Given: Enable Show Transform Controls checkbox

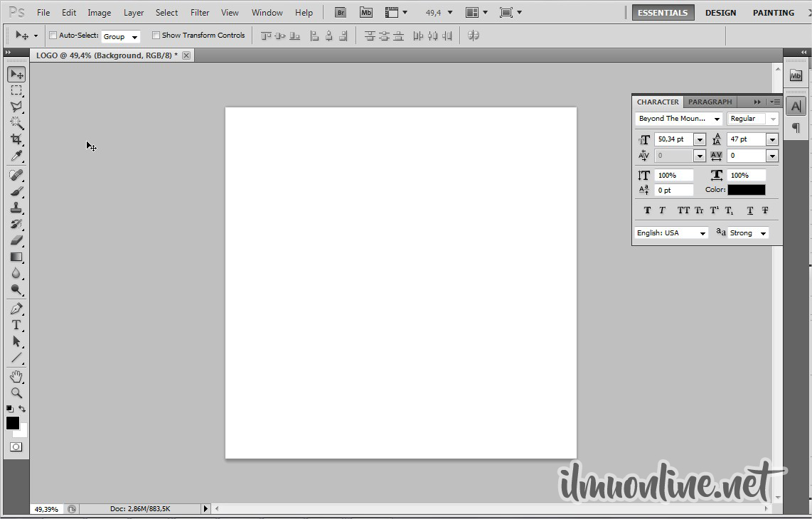Looking at the screenshot, I should coord(156,36).
